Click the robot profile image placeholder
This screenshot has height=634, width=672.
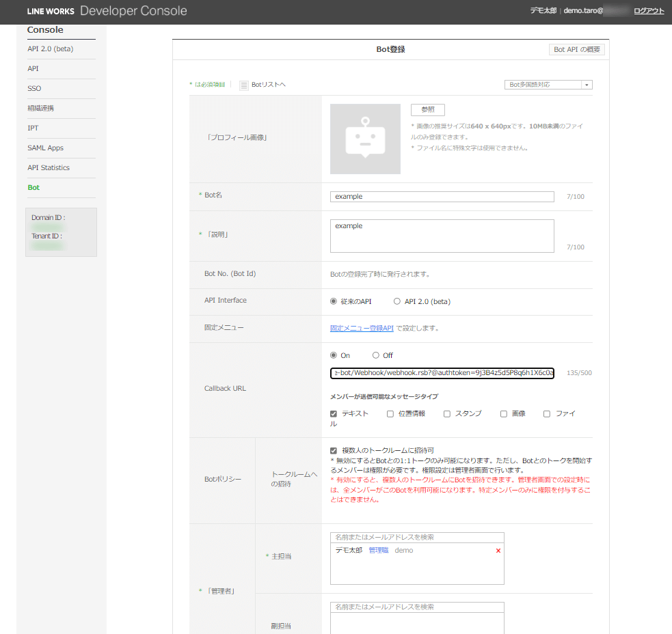point(365,139)
